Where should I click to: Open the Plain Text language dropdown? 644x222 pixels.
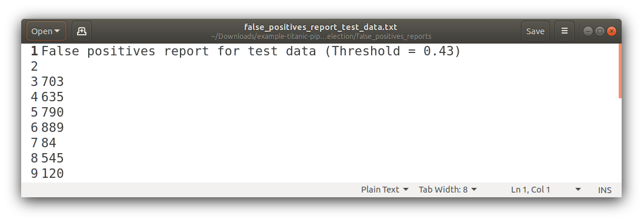pyautogui.click(x=385, y=190)
